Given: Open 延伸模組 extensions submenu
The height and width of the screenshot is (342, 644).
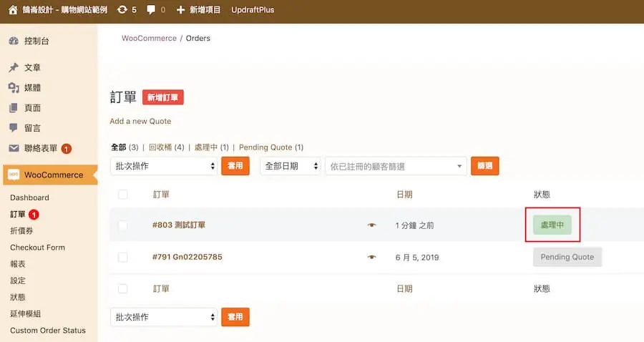Looking at the screenshot, I should point(25,313).
